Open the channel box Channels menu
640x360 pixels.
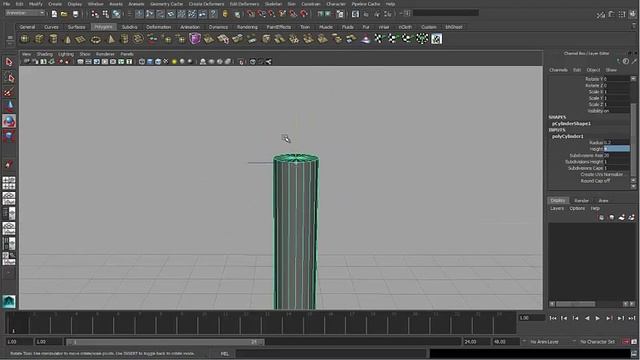point(558,70)
